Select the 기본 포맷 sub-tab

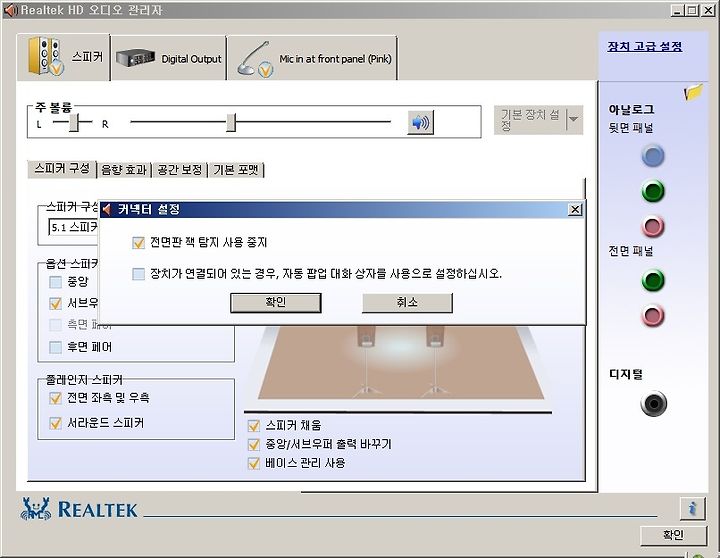[x=236, y=170]
